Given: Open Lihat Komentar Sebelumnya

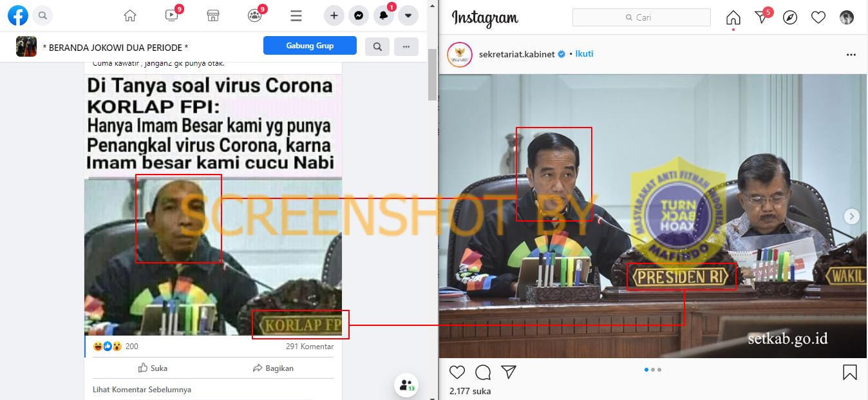Looking at the screenshot, I should tap(142, 390).
